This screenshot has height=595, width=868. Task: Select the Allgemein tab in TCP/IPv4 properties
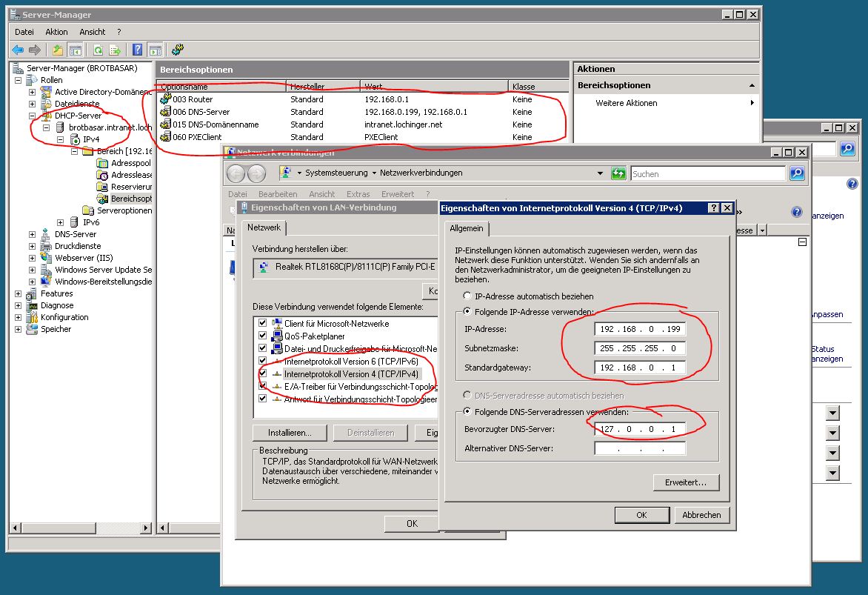[467, 228]
